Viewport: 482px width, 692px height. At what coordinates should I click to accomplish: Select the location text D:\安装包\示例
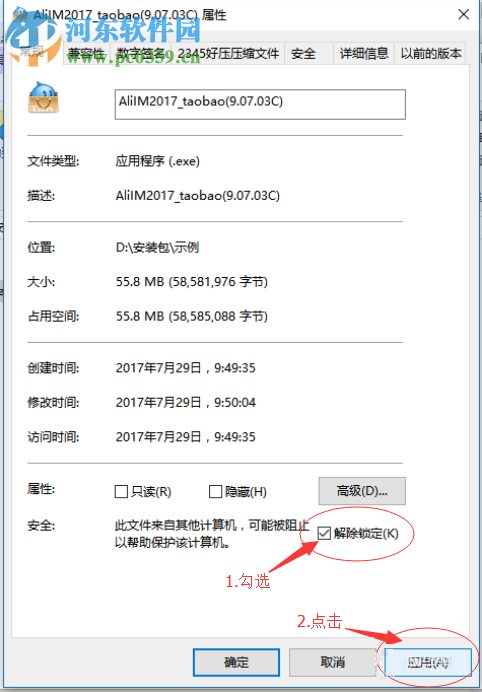[x=157, y=247]
